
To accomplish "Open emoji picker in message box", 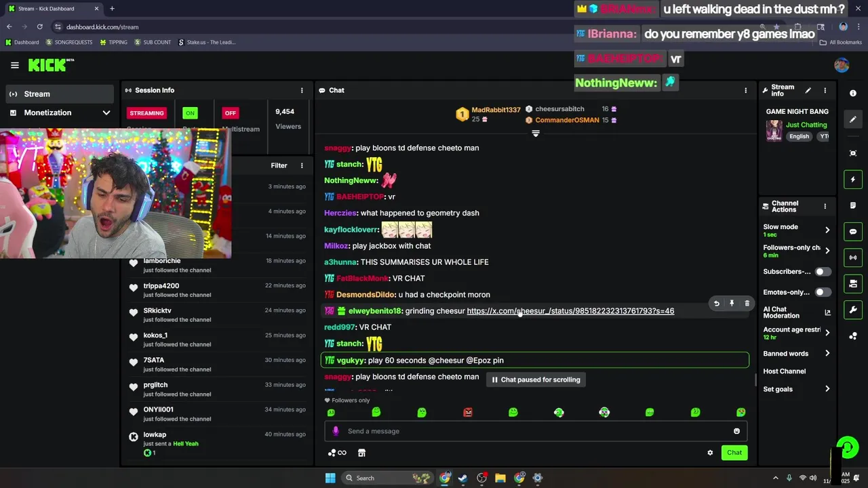I will (x=736, y=431).
